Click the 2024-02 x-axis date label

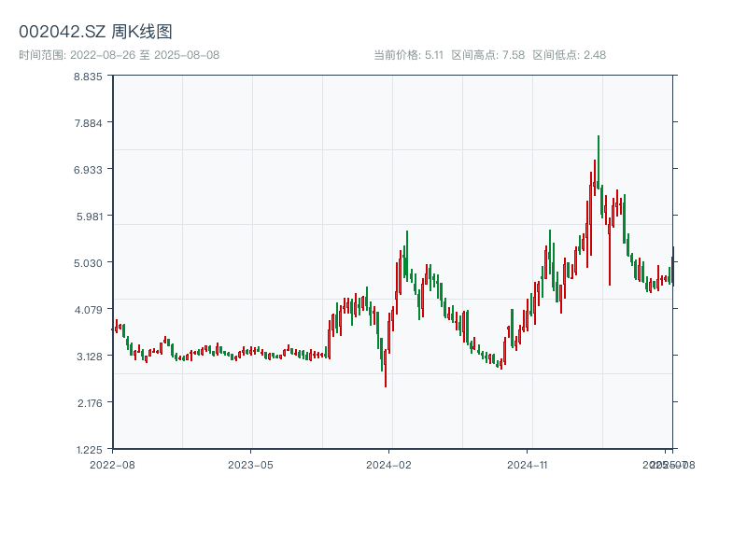389,464
